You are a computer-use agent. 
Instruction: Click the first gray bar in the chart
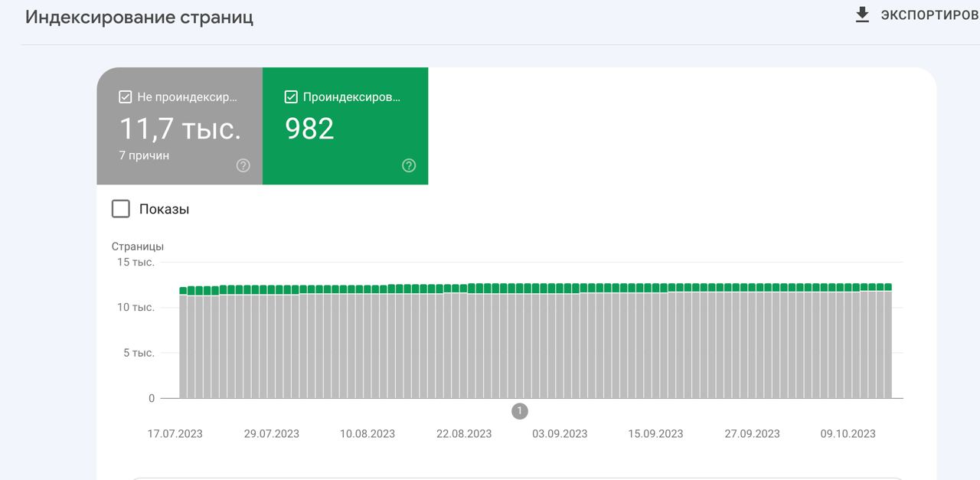click(184, 346)
